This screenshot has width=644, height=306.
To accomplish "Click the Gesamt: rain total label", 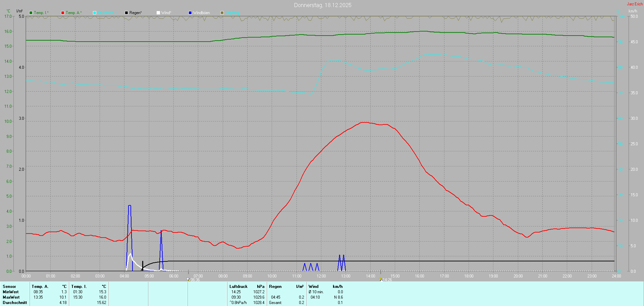I will tap(276, 303).
